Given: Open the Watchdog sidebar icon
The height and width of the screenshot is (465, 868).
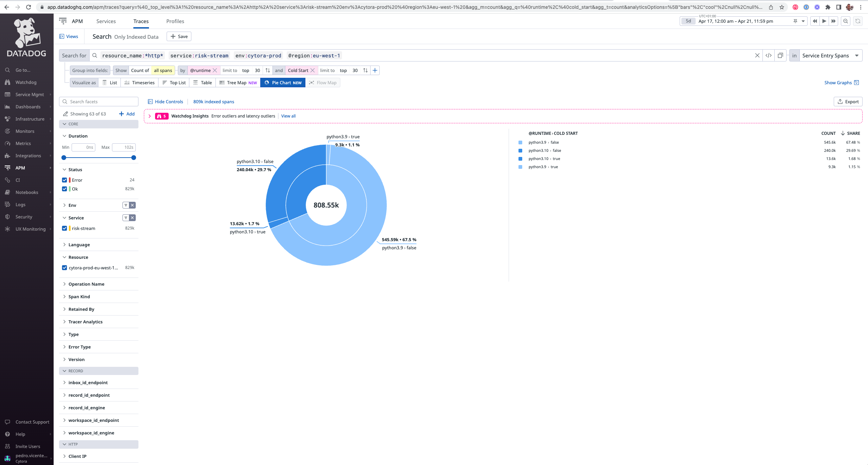Looking at the screenshot, I should (7, 82).
